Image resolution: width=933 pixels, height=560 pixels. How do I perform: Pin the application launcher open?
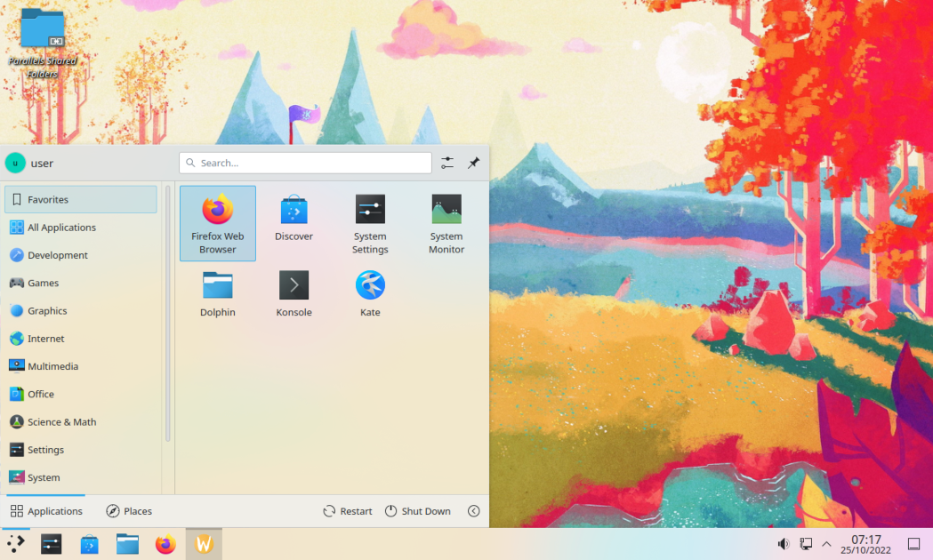[473, 163]
